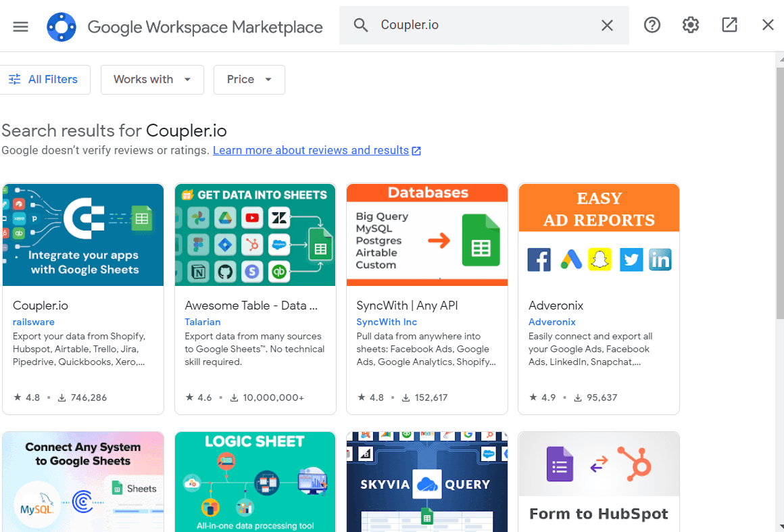Viewport: 784px width, 532px height.
Task: Click Learn more about reviews and results
Action: 311,150
